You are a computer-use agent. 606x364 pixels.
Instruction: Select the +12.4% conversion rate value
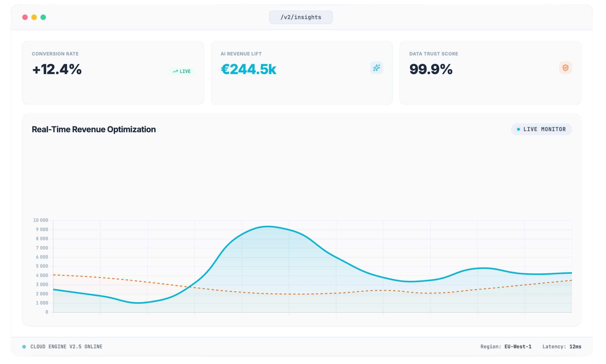tap(57, 69)
